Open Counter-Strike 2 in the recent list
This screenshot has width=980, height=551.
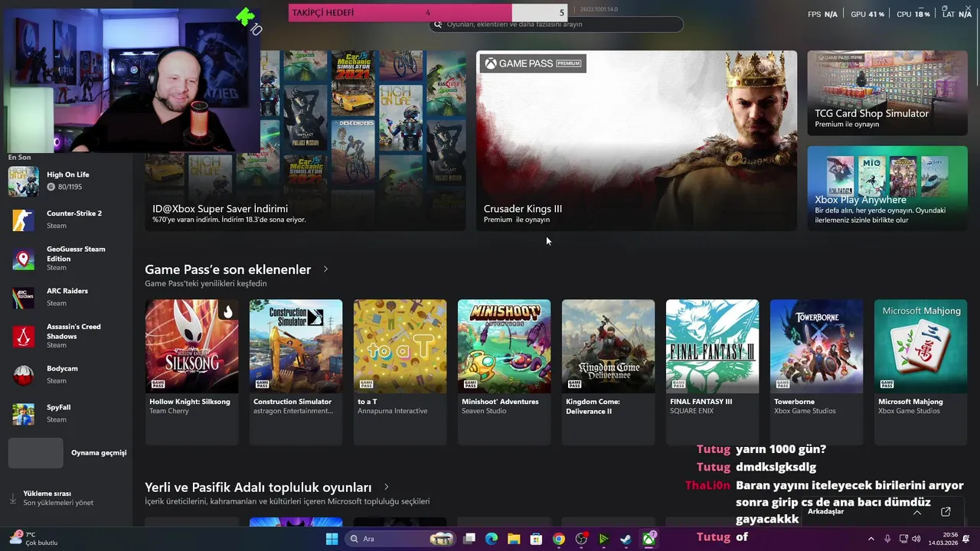(x=67, y=220)
